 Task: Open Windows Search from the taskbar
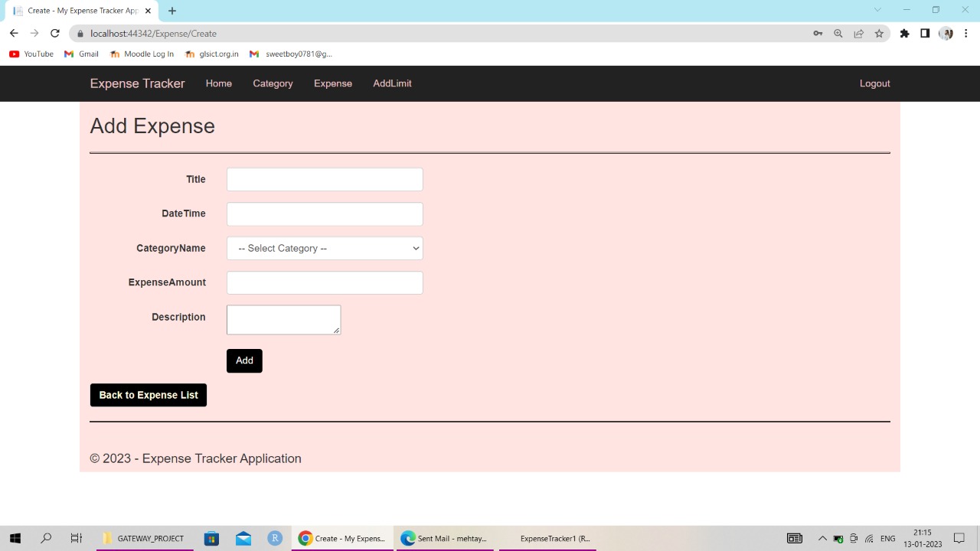46,538
